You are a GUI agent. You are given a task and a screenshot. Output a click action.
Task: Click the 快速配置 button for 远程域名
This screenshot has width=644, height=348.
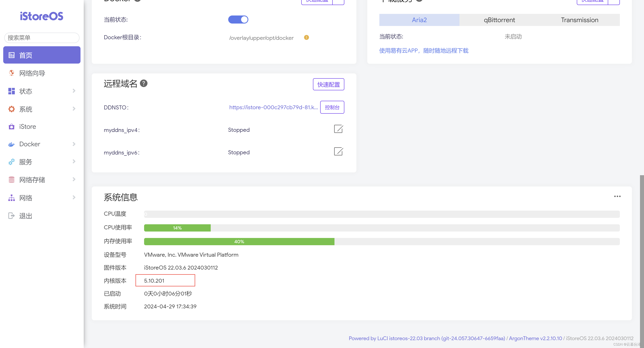(x=328, y=84)
